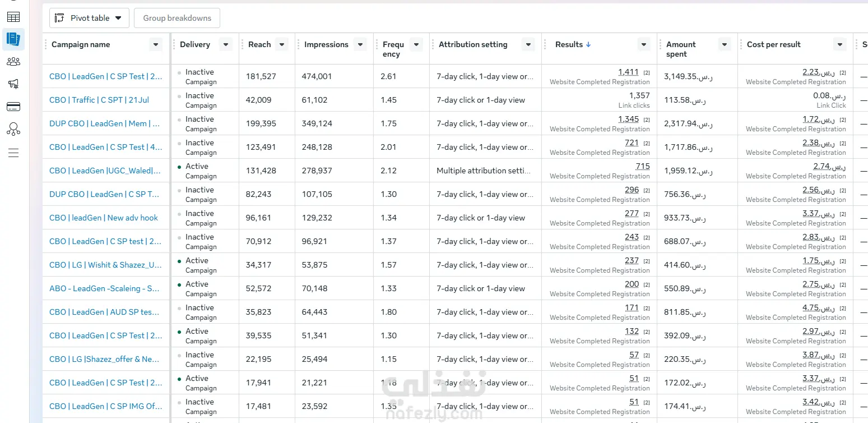Click the Attribution setting column header
The image size is (868, 423).
[x=473, y=45]
